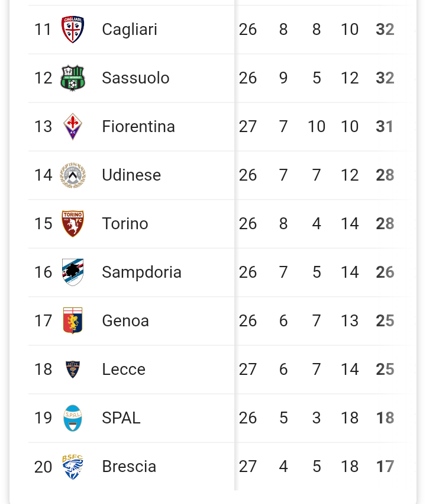Tap the Brescia team name

(x=129, y=466)
